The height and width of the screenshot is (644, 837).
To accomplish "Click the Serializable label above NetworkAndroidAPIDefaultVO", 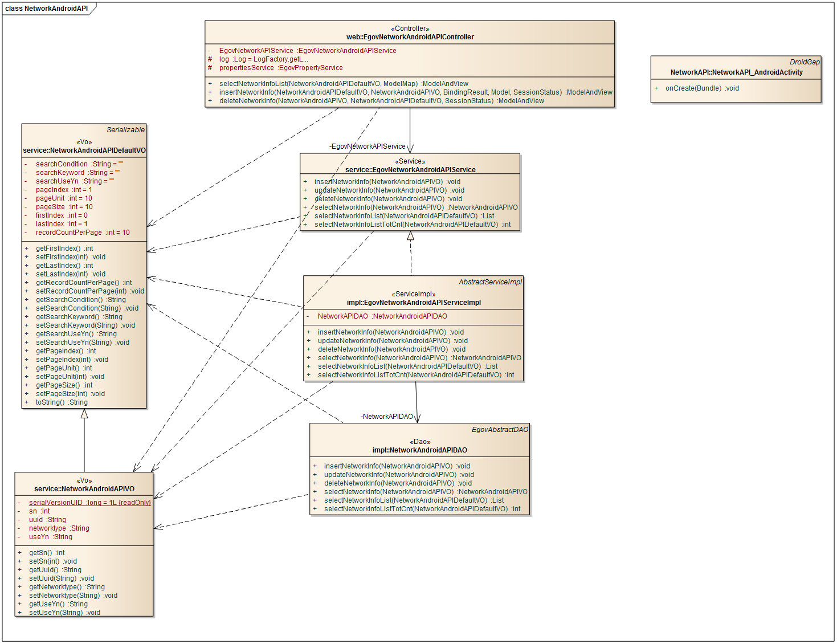I will pyautogui.click(x=125, y=130).
